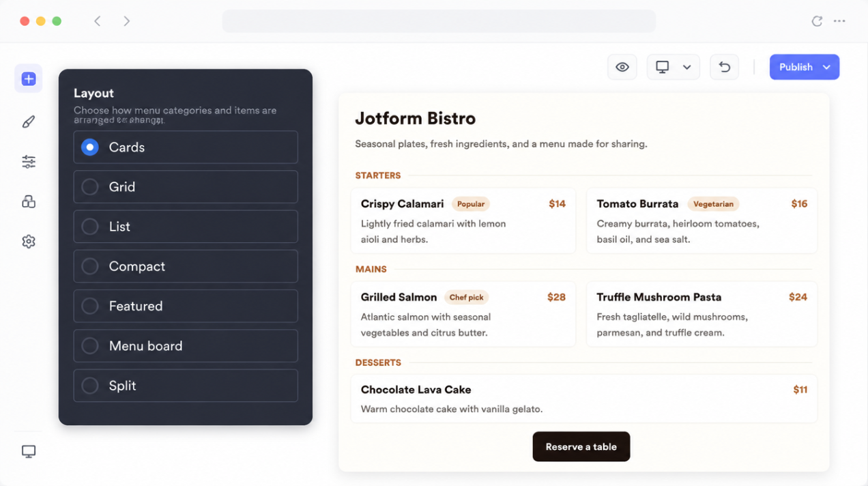Click the Fresh tagliatelle description text

click(x=672, y=325)
